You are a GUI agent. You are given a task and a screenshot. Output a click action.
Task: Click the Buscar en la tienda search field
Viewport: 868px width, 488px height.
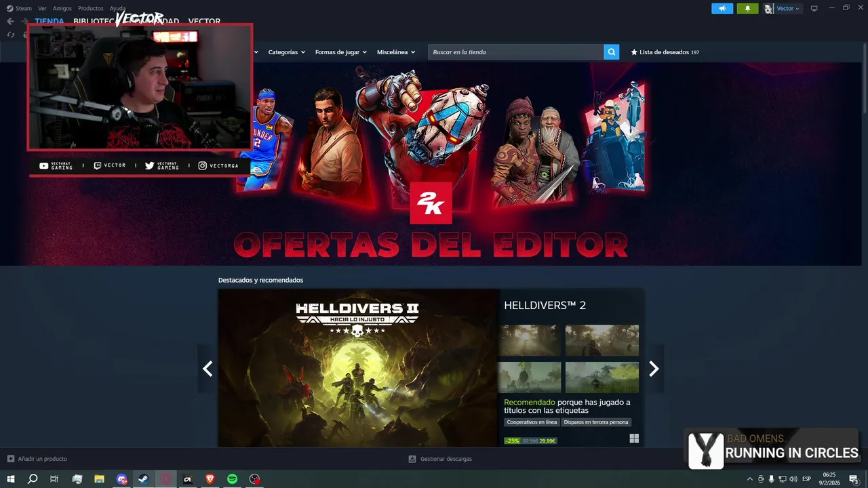[515, 52]
